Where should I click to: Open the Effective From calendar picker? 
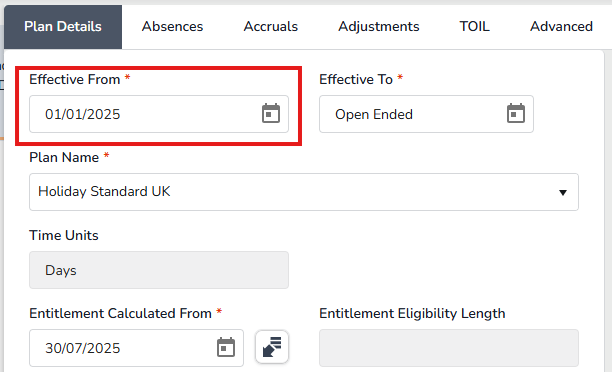tap(270, 114)
